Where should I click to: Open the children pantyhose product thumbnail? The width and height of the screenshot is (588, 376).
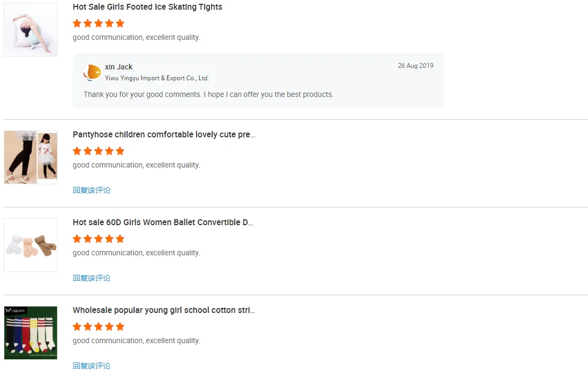[31, 157]
